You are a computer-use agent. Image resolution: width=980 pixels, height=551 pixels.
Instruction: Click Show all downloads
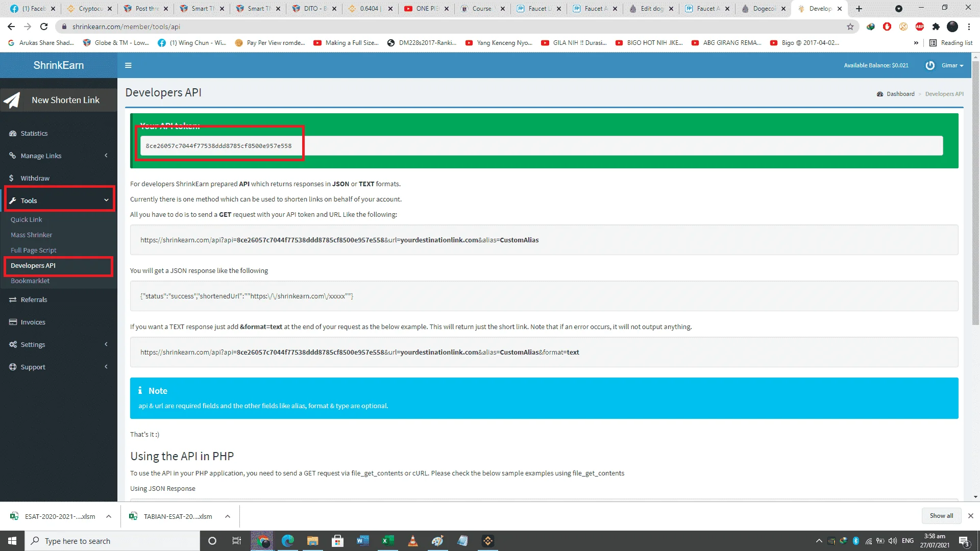click(941, 516)
